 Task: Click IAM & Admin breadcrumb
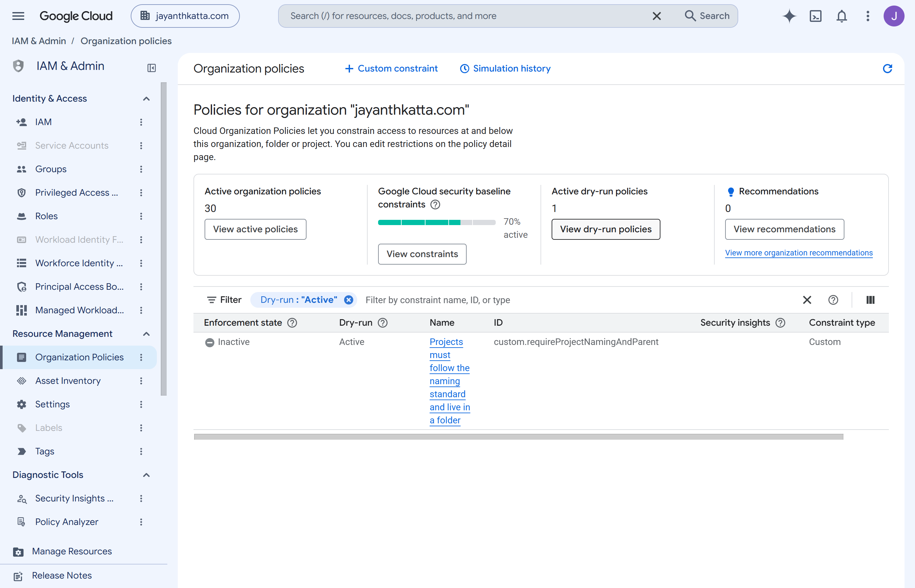pyautogui.click(x=39, y=41)
